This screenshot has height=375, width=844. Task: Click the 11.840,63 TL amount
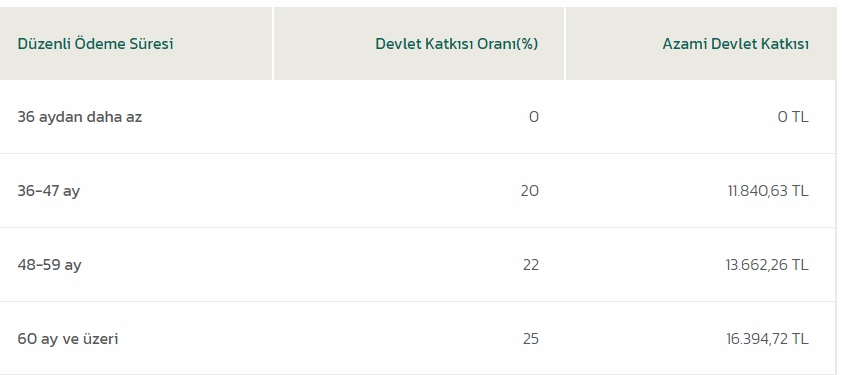[x=768, y=191]
